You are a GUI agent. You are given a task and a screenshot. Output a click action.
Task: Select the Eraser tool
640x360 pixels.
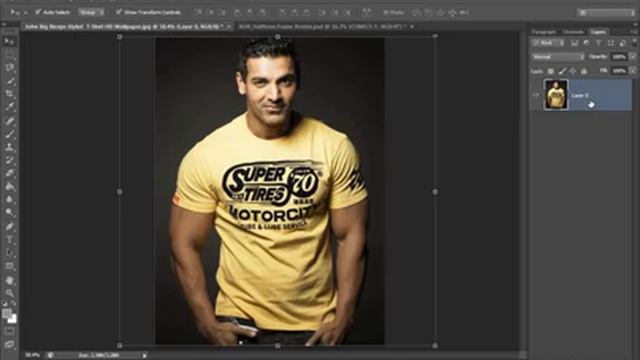[x=9, y=173]
